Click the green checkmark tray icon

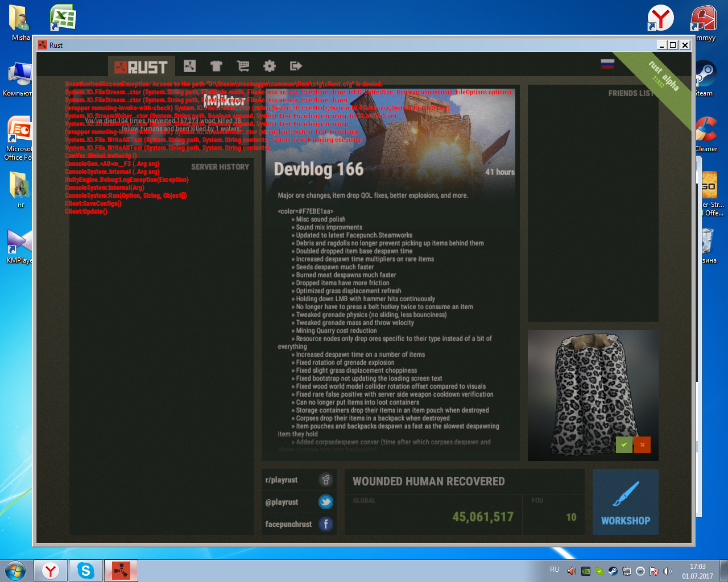599,571
